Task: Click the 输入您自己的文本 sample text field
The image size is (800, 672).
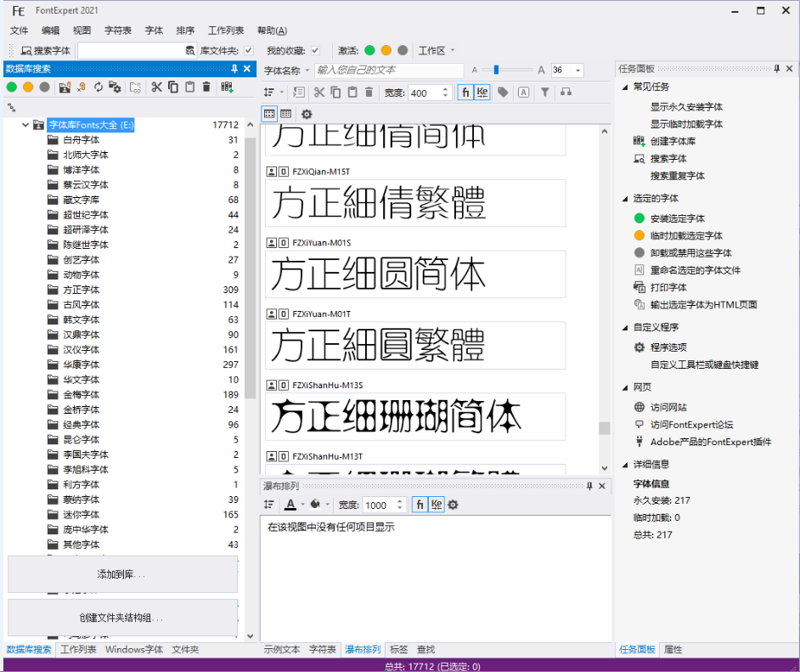Action: (x=389, y=70)
